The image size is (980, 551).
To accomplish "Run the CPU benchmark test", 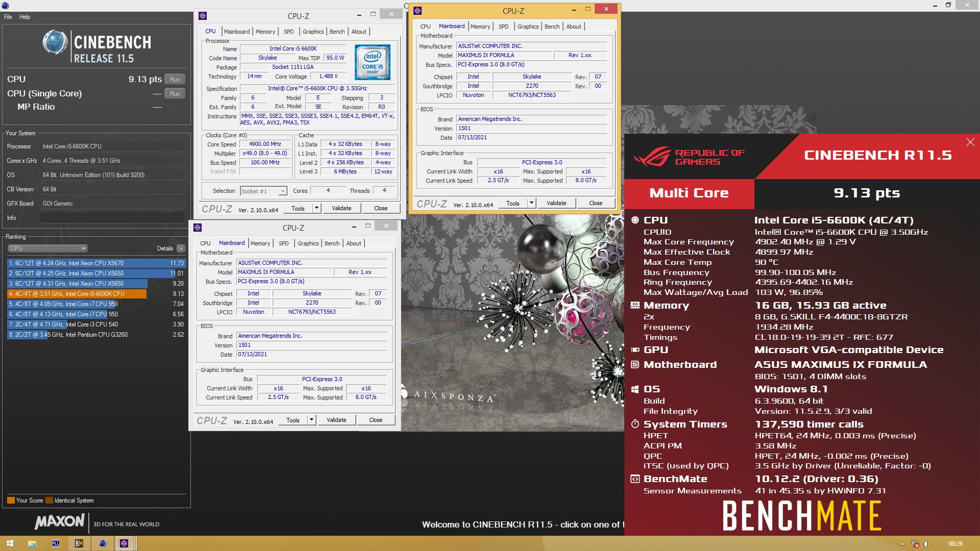I will coord(175,79).
